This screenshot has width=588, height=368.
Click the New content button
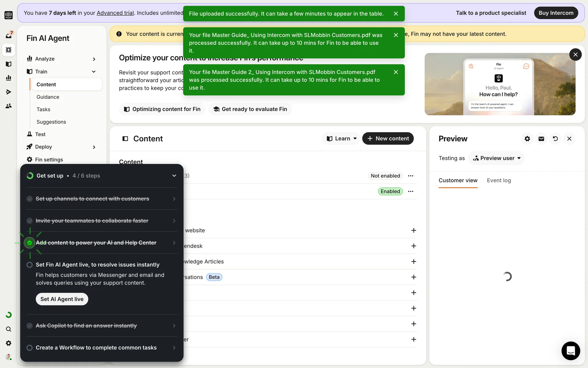tap(388, 139)
